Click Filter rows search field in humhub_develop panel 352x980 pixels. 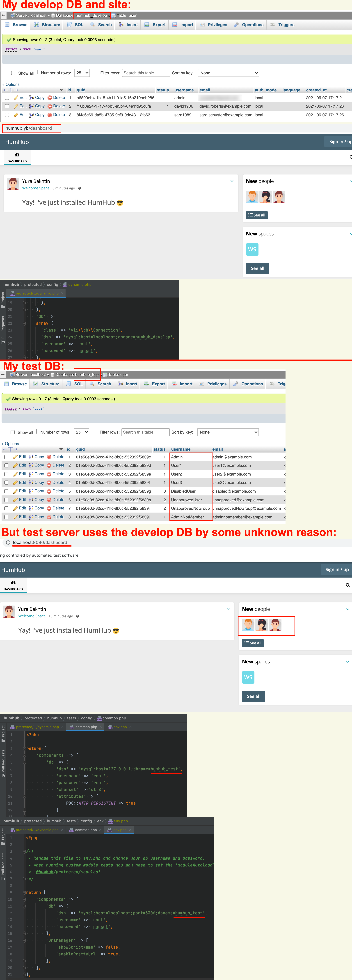146,73
